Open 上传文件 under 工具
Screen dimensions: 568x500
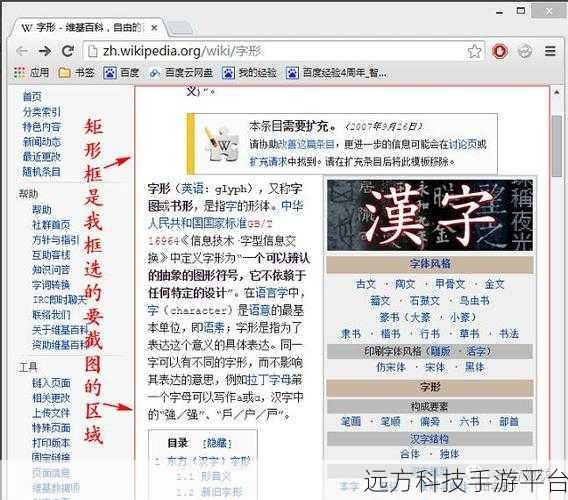click(51, 413)
